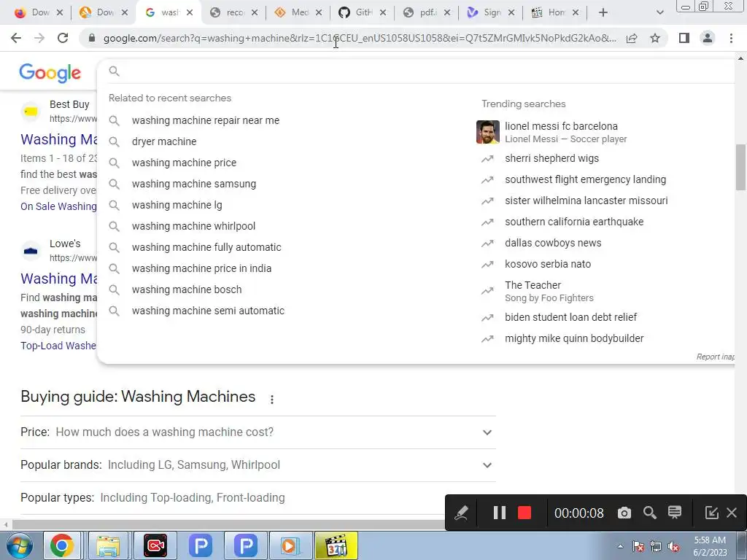Open trending search The Teacher song

[x=549, y=291]
